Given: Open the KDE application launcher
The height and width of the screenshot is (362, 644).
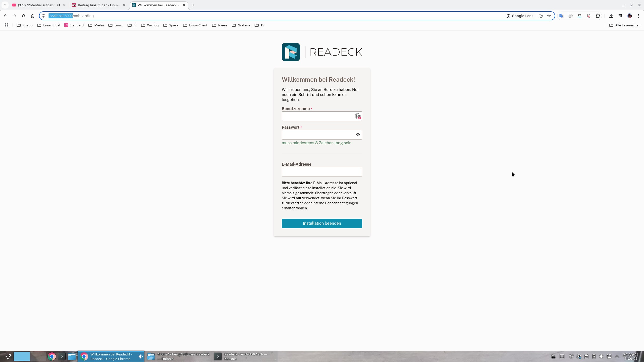Looking at the screenshot, I should click(x=8, y=356).
